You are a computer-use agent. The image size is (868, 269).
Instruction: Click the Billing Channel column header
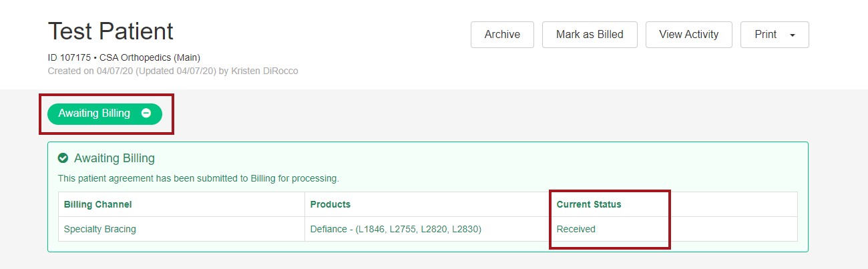click(98, 204)
